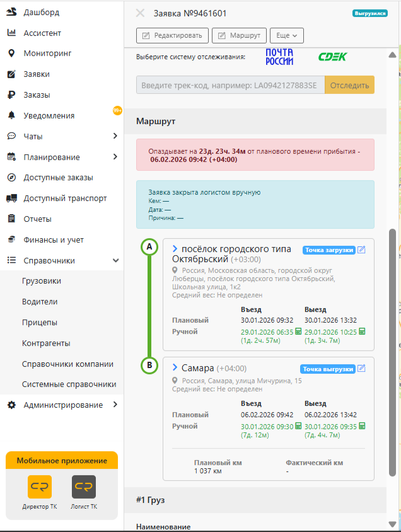
Task: Select the CDEK tracking system
Action: 332,57
